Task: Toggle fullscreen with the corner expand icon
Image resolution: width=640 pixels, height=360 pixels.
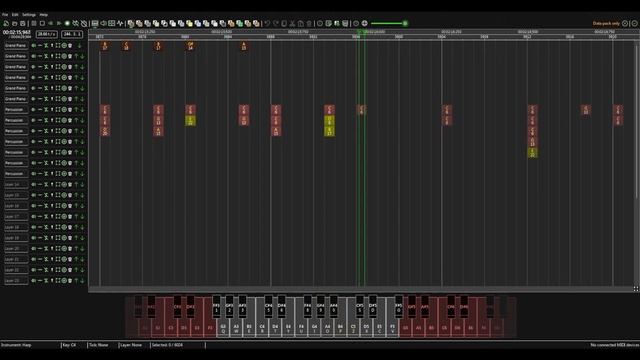Action: pyautogui.click(x=636, y=289)
